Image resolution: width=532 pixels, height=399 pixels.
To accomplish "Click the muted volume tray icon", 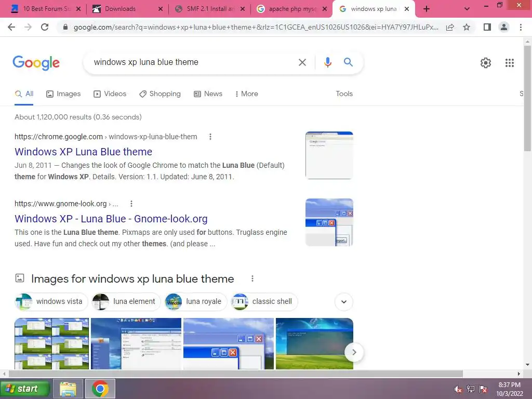I will point(458,389).
